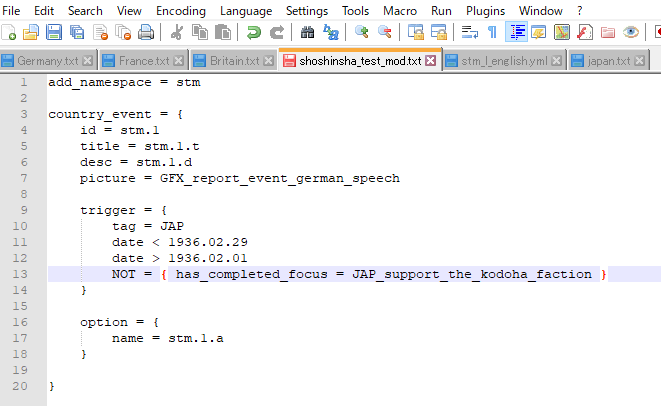Click the Redo arrow icon

tap(277, 32)
